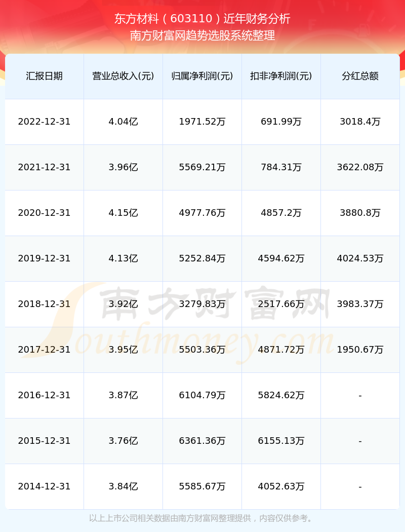Select revenue value 4.15亿
The image size is (405, 532).
tap(124, 213)
